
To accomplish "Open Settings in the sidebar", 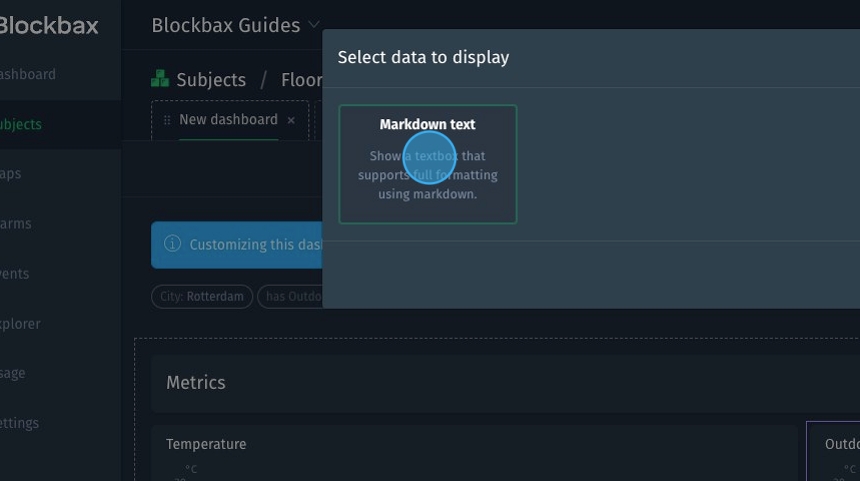I will 20,423.
